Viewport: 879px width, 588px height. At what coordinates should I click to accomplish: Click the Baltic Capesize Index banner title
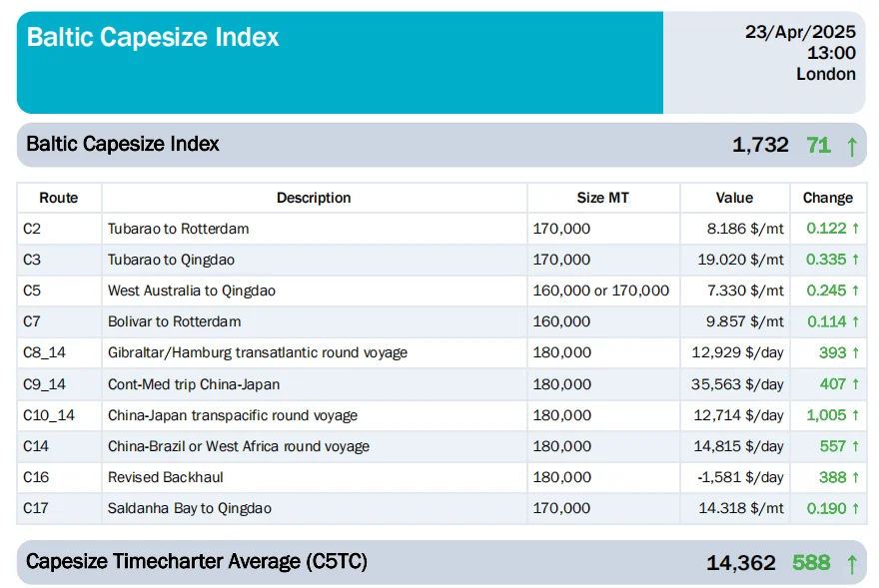[x=153, y=38]
